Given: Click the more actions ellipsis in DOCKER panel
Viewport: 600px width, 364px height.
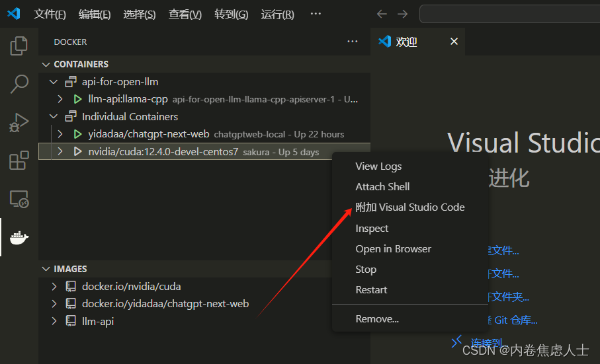Looking at the screenshot, I should [353, 41].
